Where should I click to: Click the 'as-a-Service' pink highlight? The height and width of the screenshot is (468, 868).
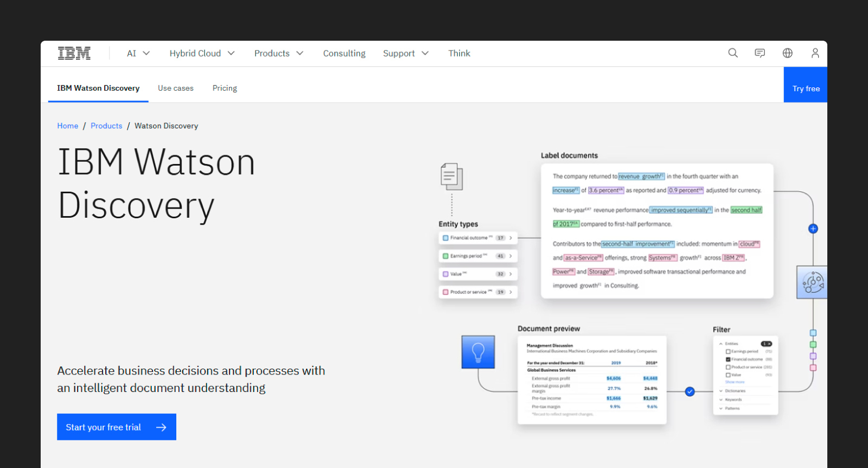583,258
